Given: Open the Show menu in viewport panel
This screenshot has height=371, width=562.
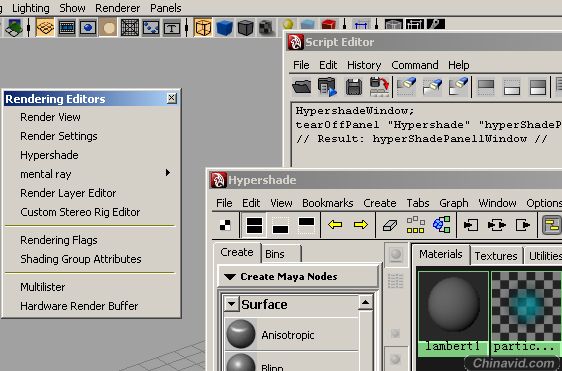Looking at the screenshot, I should (72, 8).
